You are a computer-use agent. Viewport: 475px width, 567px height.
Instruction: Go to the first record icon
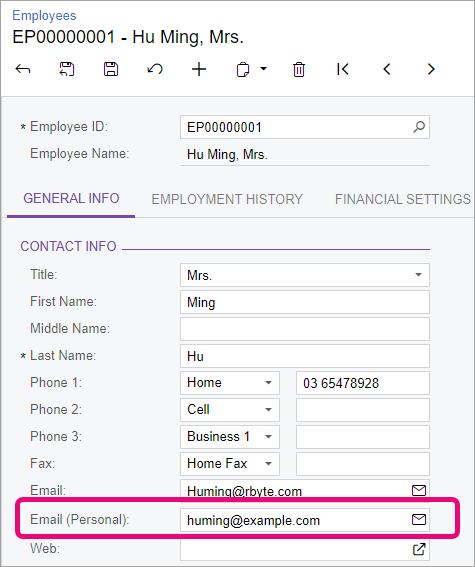343,69
